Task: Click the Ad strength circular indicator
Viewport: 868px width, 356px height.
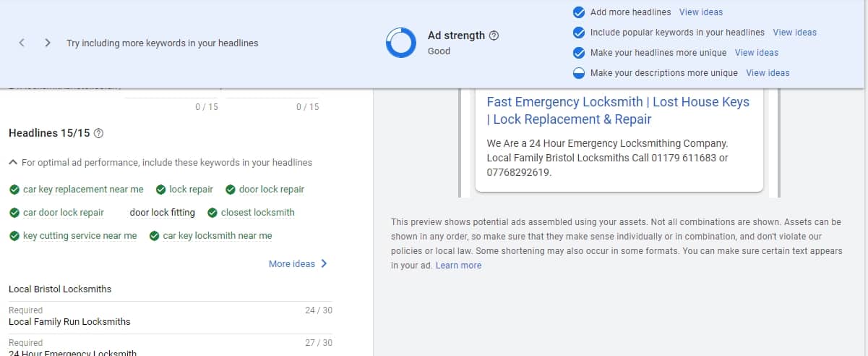Action: 400,43
